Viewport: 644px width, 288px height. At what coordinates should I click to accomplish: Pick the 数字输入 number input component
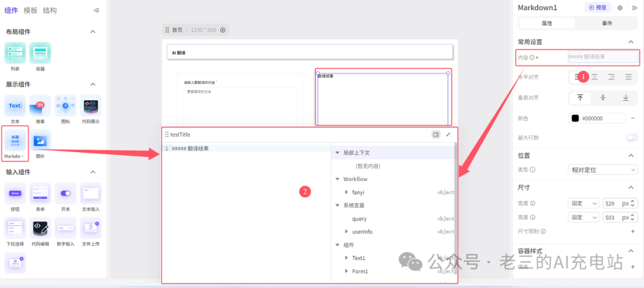tap(66, 228)
